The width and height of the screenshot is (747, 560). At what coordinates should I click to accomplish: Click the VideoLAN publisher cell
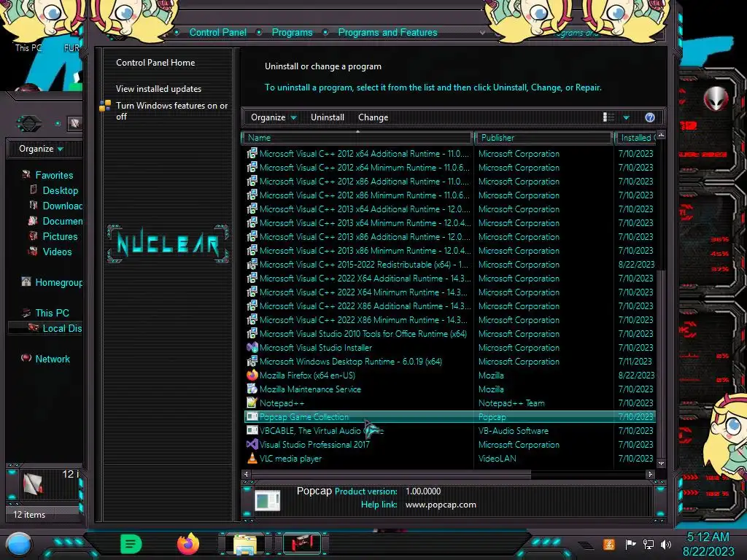[x=497, y=459]
